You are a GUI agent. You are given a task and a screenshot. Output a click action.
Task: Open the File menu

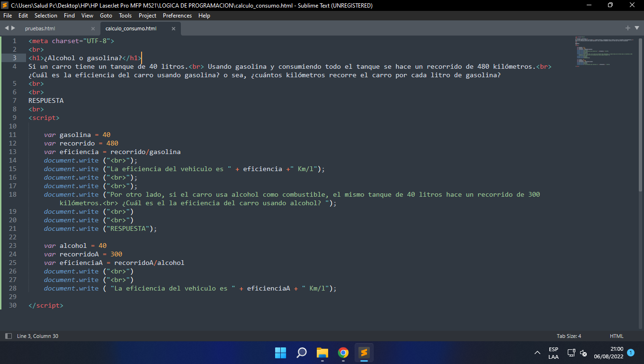coord(8,16)
